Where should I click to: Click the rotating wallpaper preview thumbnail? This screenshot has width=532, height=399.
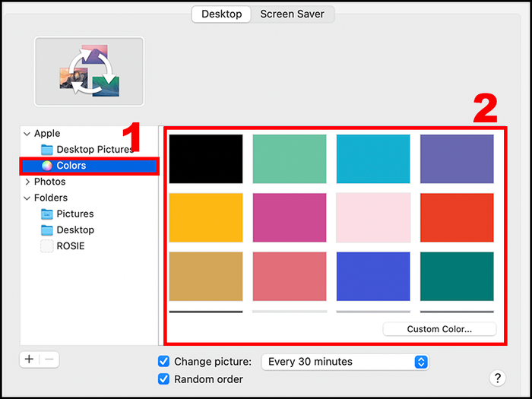[x=89, y=71]
